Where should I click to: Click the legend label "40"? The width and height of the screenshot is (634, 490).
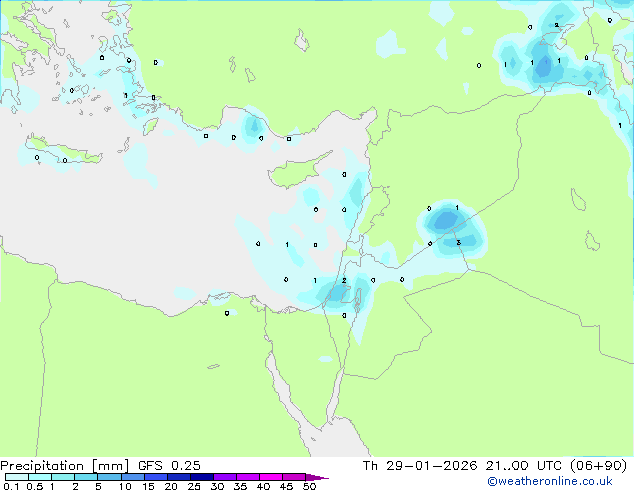263,486
